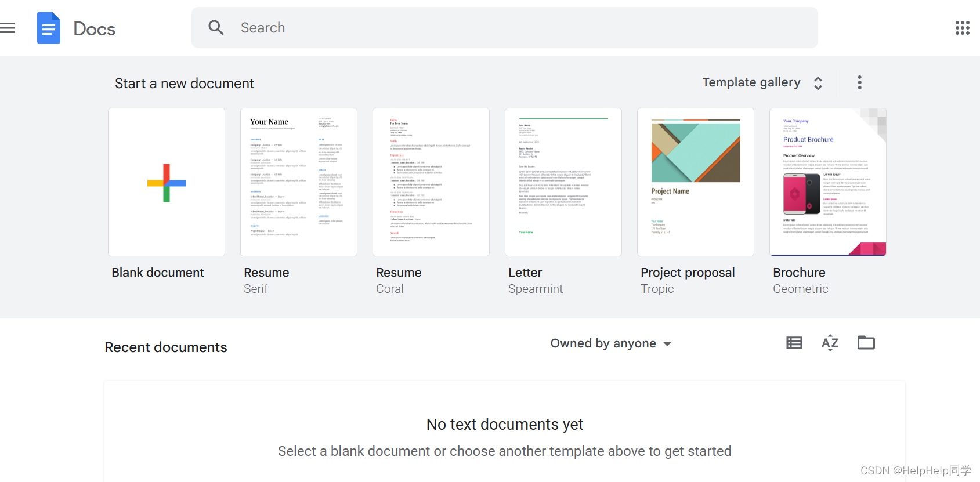The image size is (980, 482).
Task: Click the Docs title text
Action: point(95,28)
